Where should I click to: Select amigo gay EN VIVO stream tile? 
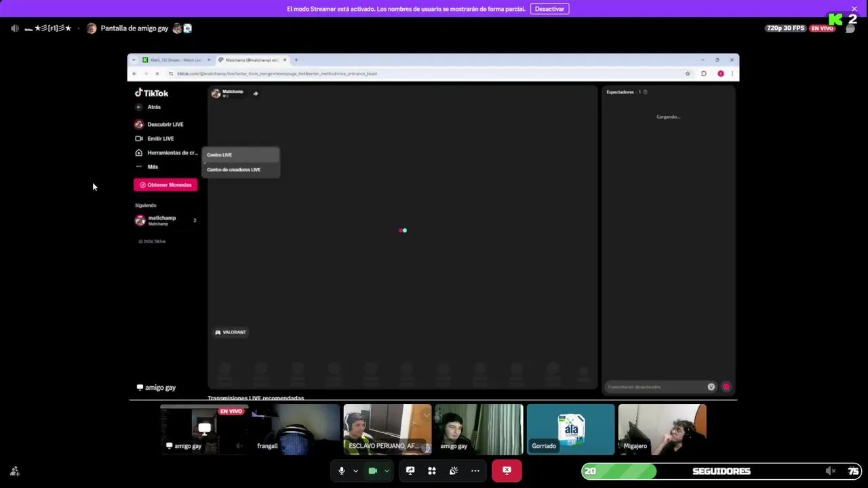[204, 429]
